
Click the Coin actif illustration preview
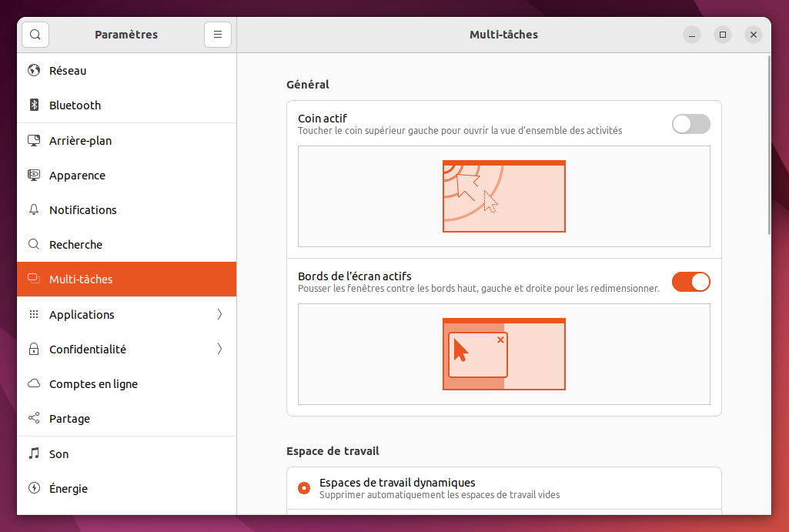(503, 196)
